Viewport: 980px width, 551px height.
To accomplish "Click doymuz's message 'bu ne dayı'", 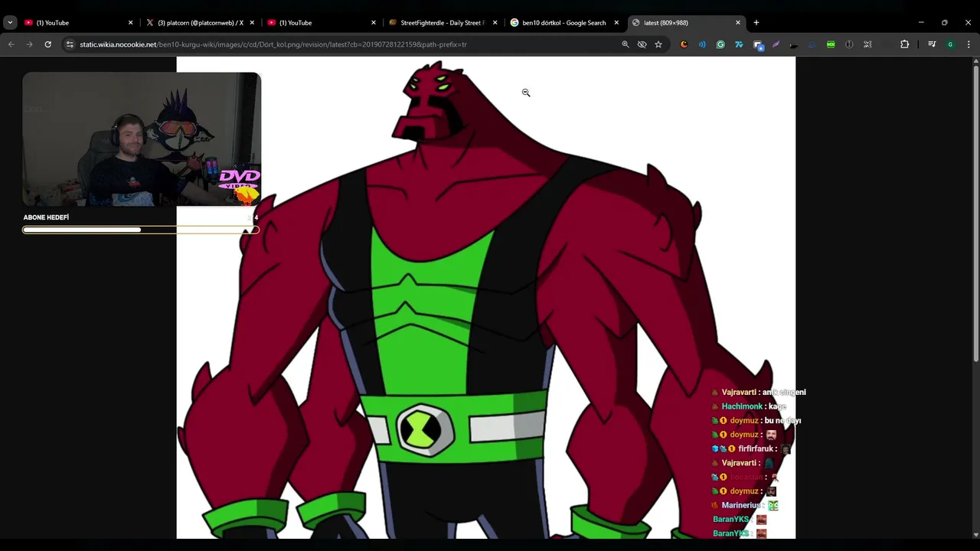I will (x=782, y=420).
